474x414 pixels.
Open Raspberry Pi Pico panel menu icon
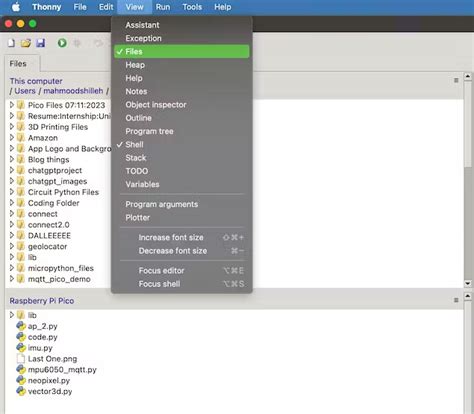pyautogui.click(x=456, y=300)
